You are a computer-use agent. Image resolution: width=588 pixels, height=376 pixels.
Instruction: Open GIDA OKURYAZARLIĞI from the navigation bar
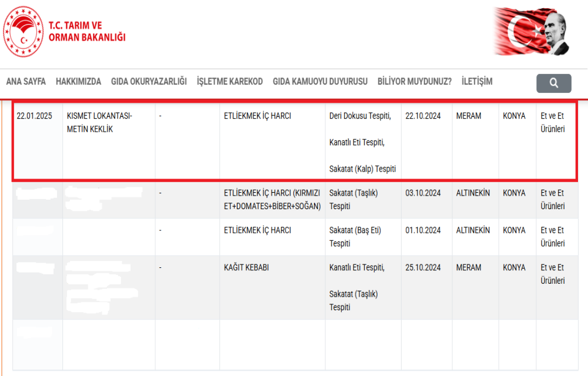[149, 82]
